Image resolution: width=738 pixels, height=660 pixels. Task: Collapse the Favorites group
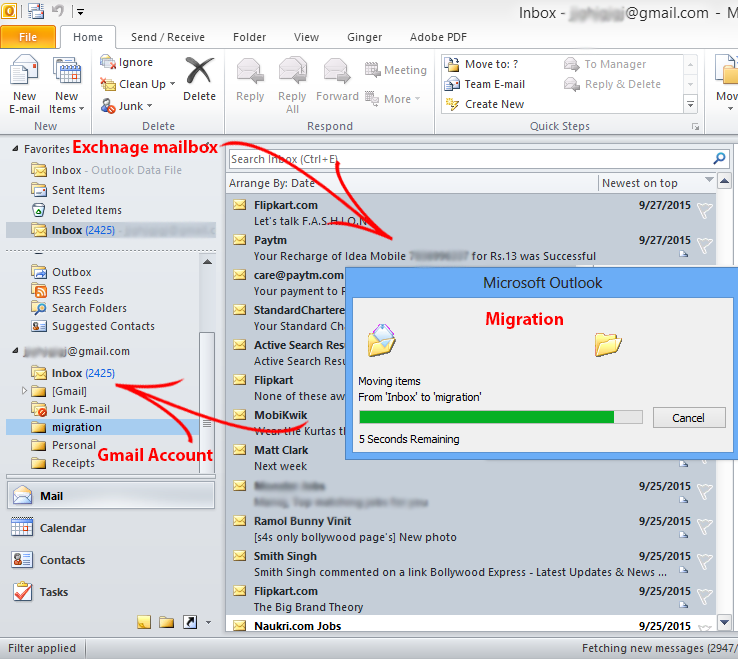(15, 149)
